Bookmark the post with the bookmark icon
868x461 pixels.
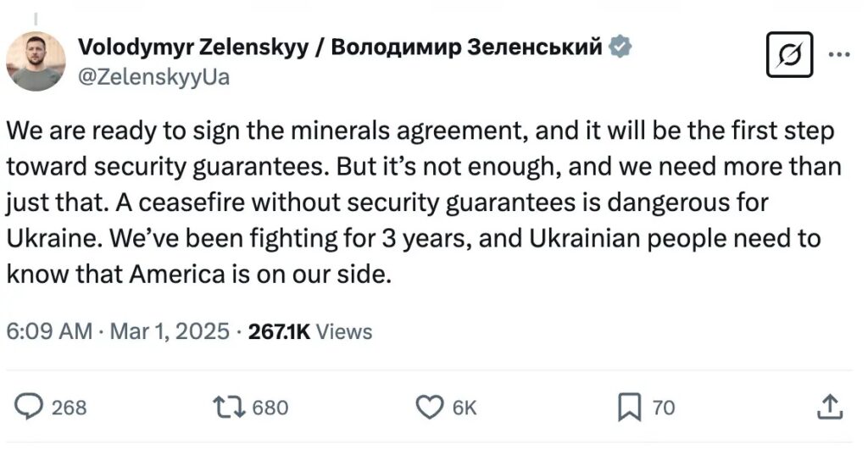pos(628,408)
